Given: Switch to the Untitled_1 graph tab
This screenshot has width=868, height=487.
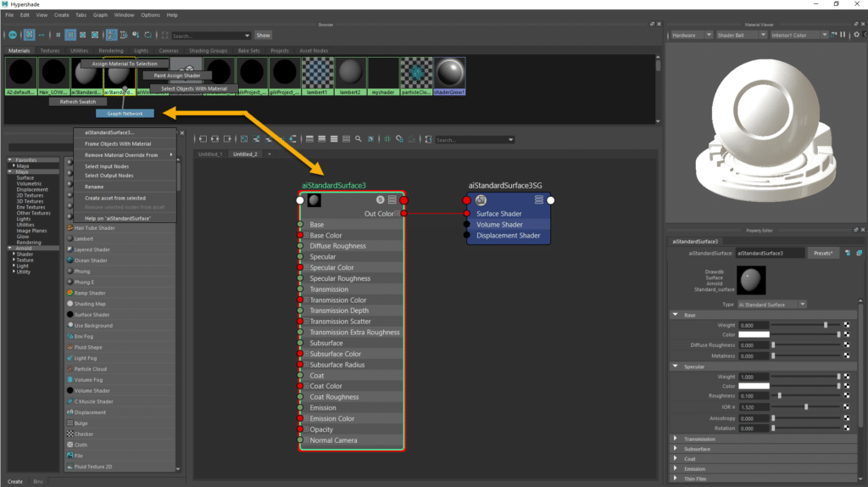Looking at the screenshot, I should (x=210, y=154).
